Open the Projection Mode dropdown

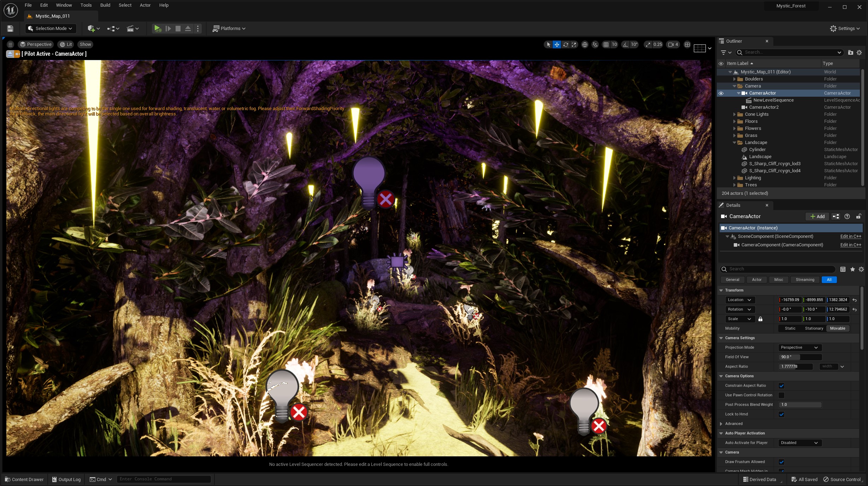[799, 348]
